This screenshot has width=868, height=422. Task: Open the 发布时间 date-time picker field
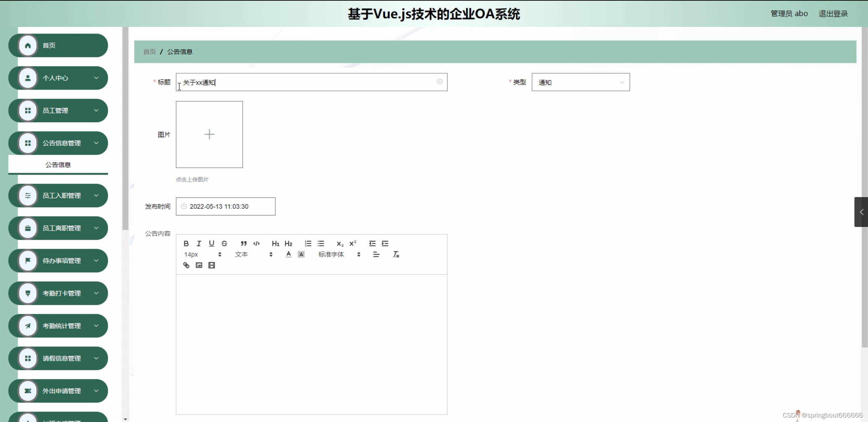point(225,206)
